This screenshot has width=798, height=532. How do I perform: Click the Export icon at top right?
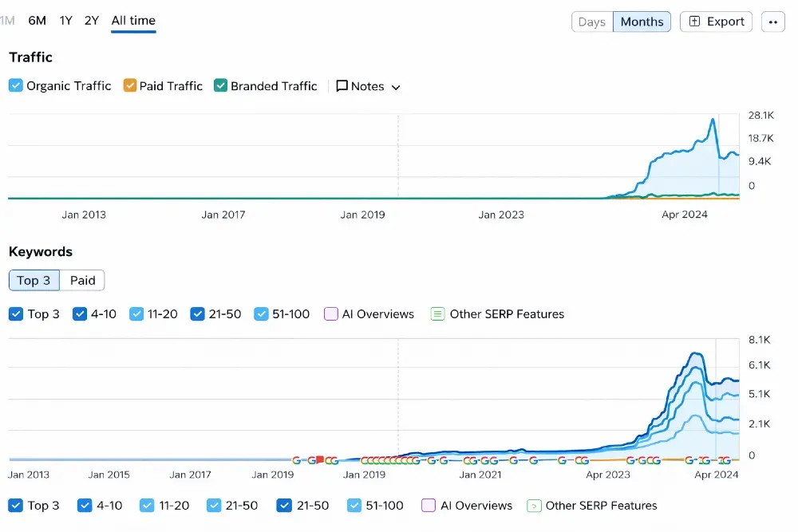(695, 22)
